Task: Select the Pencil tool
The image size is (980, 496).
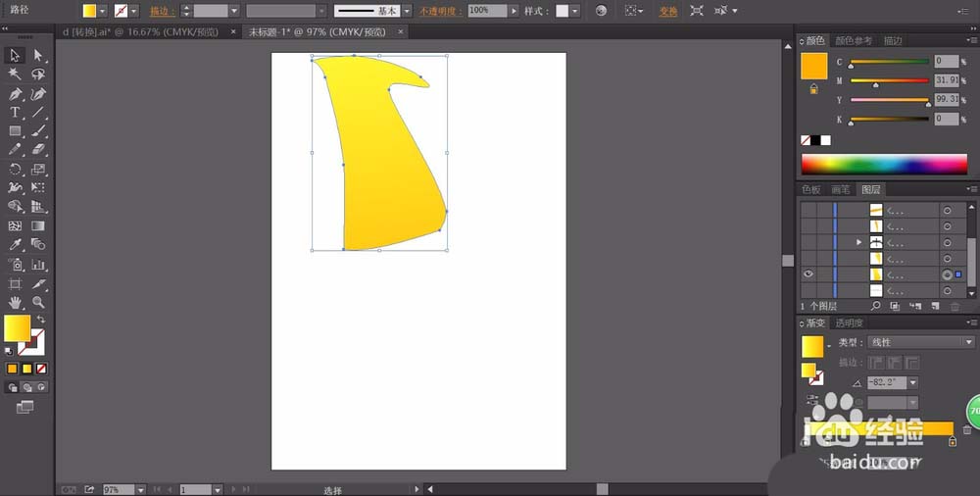Action: tap(15, 150)
